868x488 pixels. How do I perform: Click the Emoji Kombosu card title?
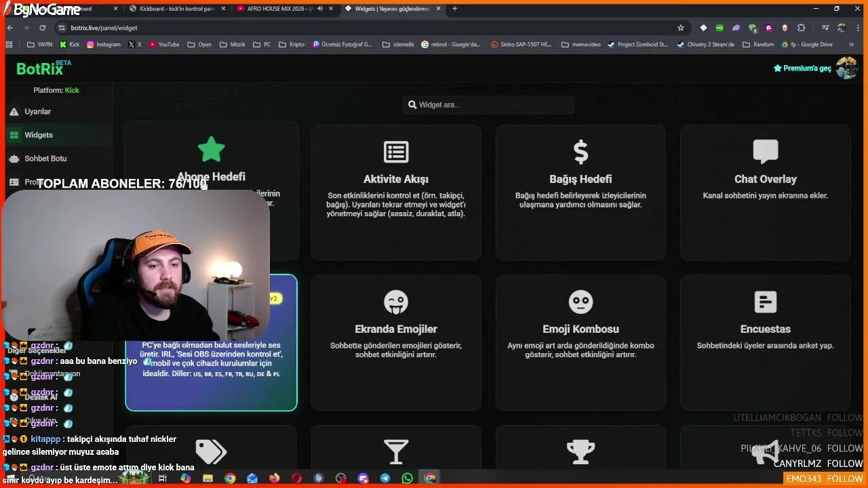point(580,329)
